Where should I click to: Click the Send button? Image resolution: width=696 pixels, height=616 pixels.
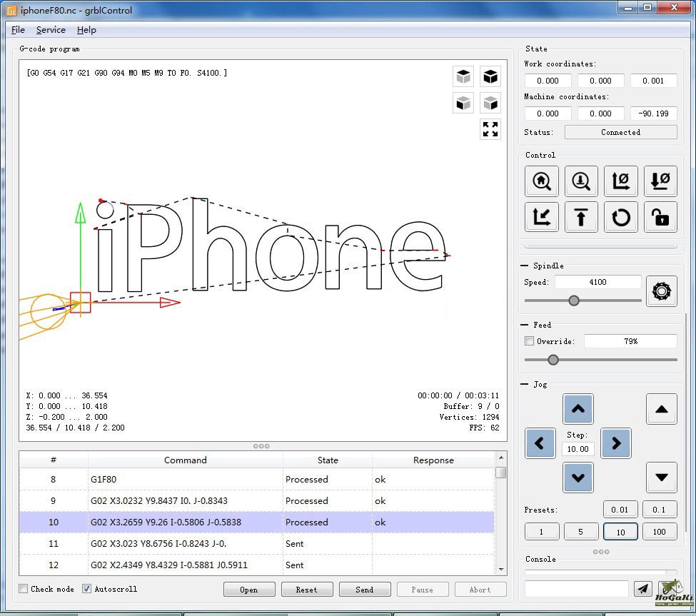pyautogui.click(x=364, y=590)
